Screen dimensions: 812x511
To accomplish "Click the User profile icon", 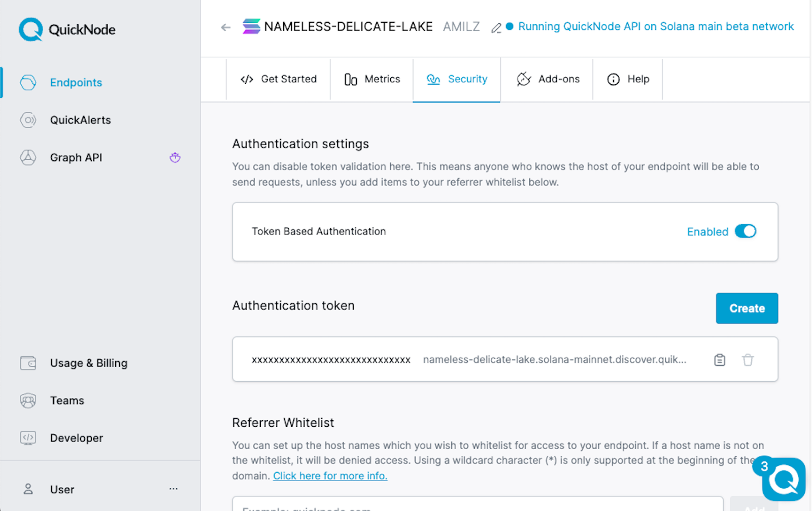I will [28, 489].
